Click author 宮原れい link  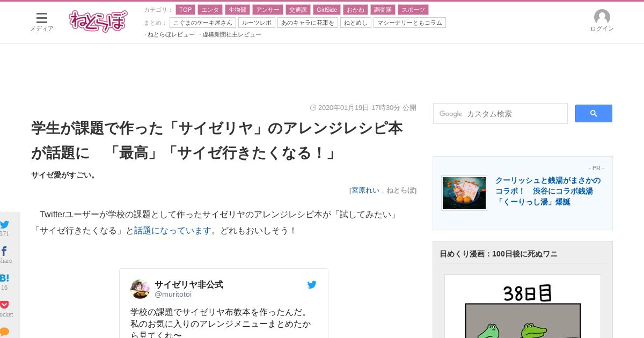coord(365,190)
